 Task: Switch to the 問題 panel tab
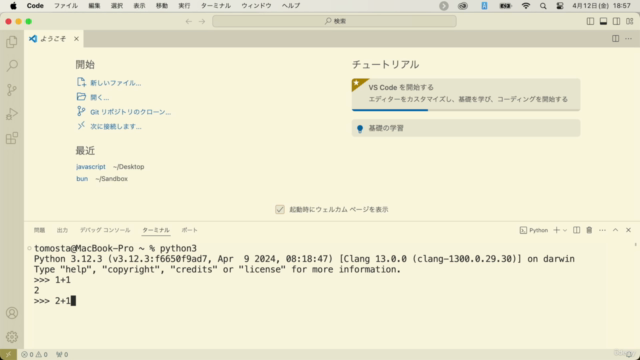39,230
